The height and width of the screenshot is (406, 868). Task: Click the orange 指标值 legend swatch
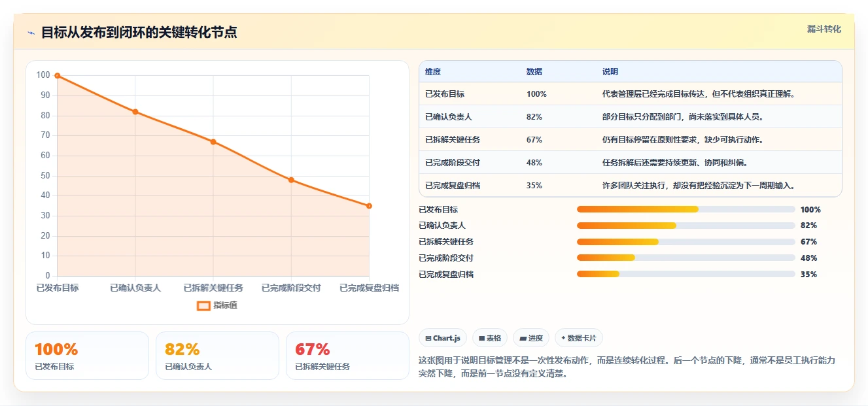pos(203,305)
